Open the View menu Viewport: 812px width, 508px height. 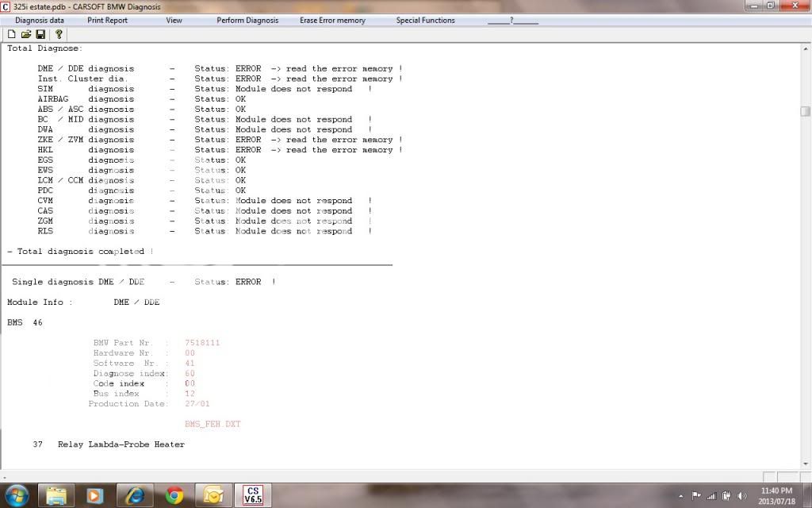[x=174, y=21]
